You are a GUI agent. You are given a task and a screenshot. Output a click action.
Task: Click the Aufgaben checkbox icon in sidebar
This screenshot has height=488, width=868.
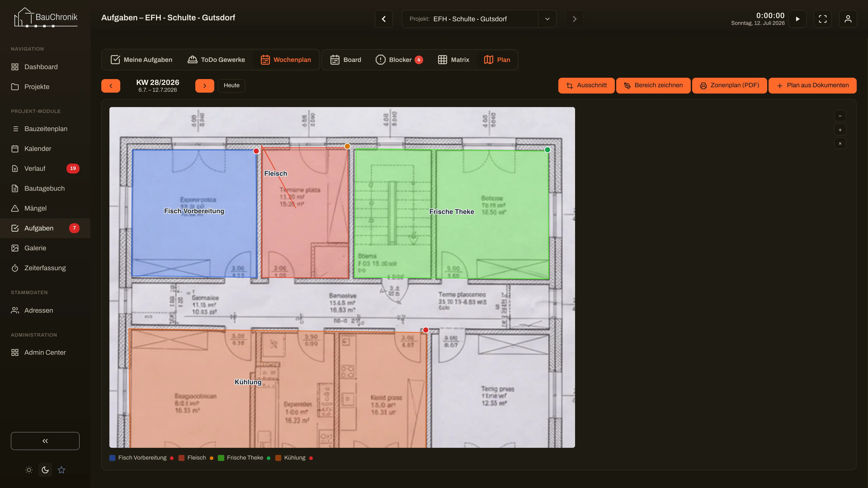(x=15, y=228)
